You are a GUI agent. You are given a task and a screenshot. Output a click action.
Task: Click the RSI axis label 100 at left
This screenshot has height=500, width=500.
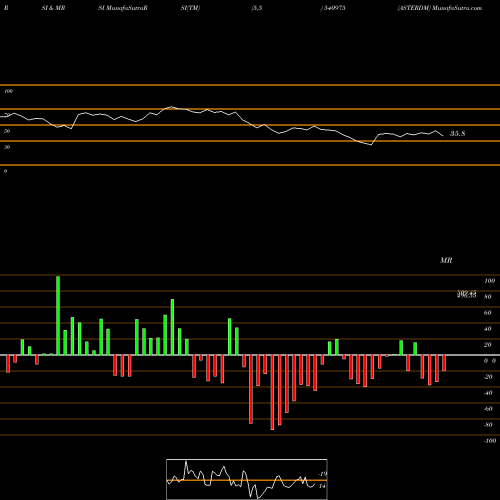8,91
